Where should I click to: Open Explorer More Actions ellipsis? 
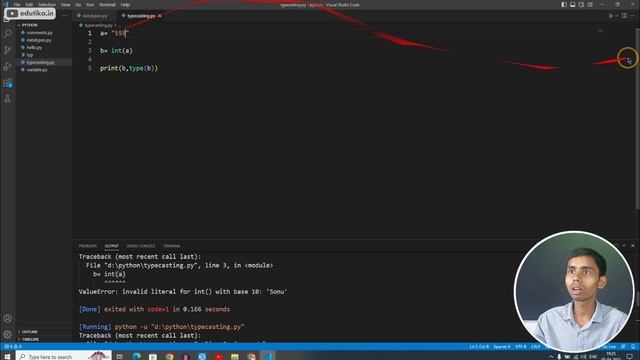(64, 16)
